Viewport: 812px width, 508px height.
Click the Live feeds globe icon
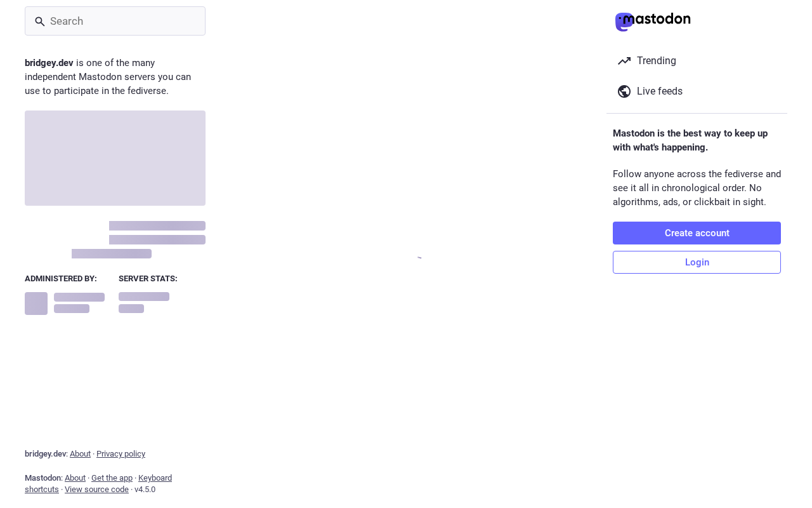pos(624,91)
